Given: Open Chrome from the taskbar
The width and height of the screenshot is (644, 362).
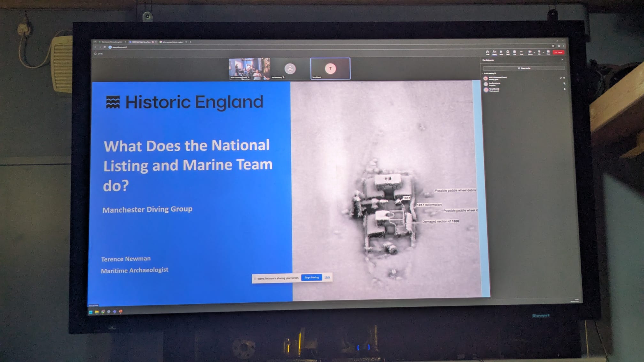Looking at the screenshot, I should pyautogui.click(x=103, y=312).
